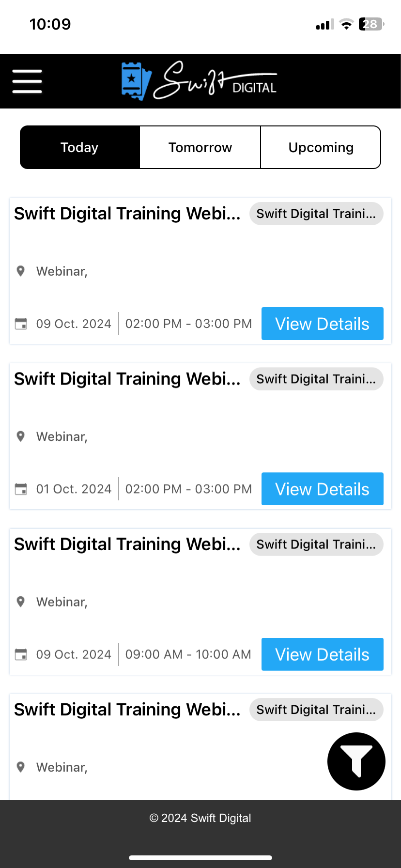Show the Upcoming events tab
401x868 pixels.
[321, 147]
